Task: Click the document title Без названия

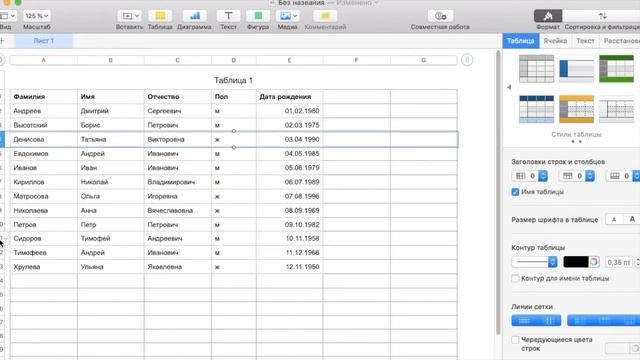Action: (301, 3)
